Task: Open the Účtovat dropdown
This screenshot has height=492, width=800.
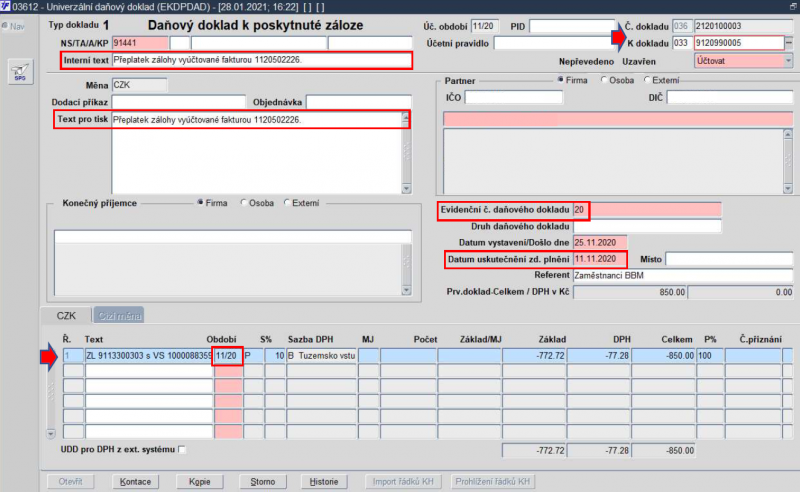Action: tap(788, 61)
